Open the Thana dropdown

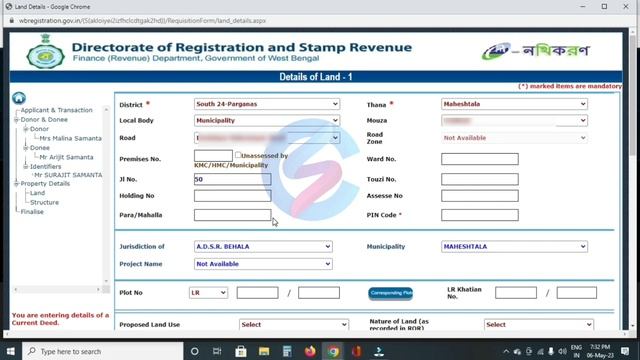click(x=514, y=104)
